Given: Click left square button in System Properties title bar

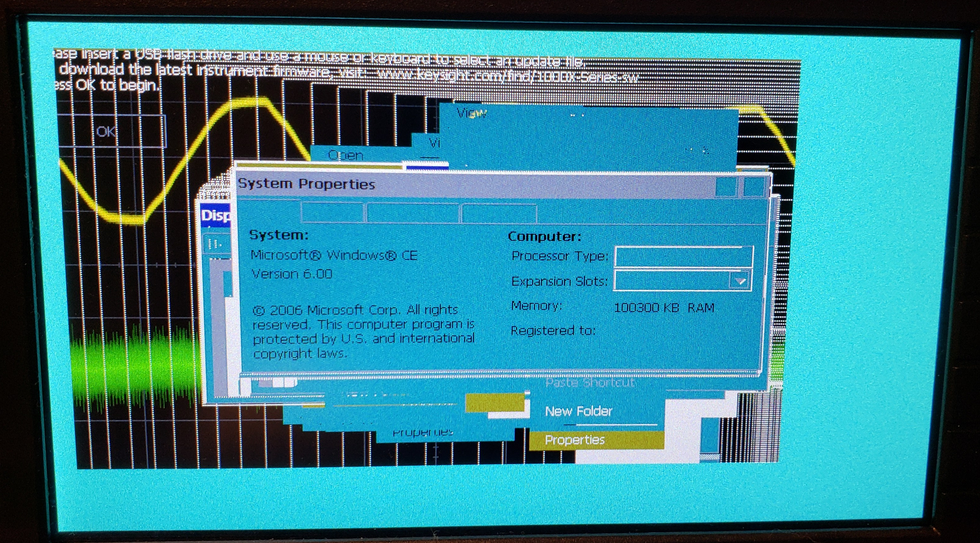Looking at the screenshot, I should 726,187.
